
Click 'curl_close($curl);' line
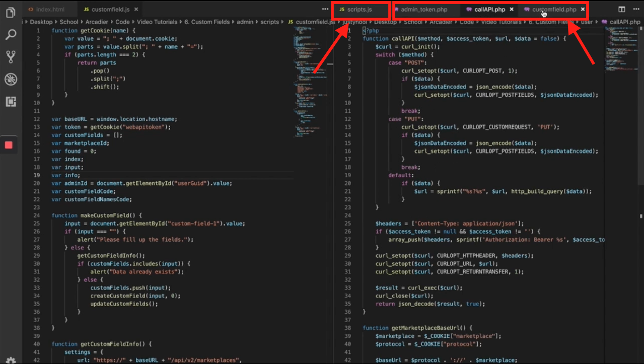coord(404,296)
